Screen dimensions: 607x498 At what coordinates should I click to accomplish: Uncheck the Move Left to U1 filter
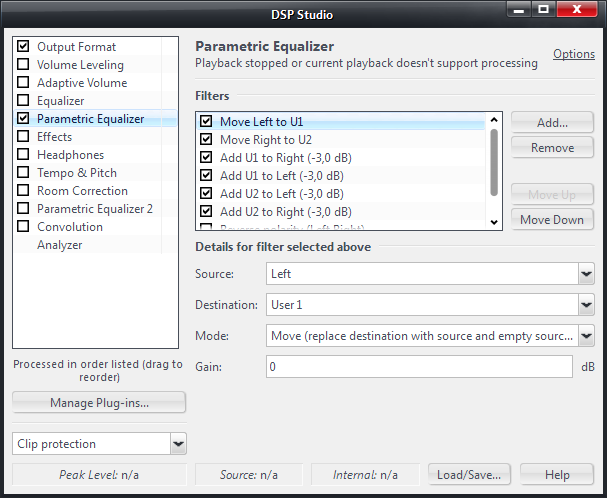point(206,121)
